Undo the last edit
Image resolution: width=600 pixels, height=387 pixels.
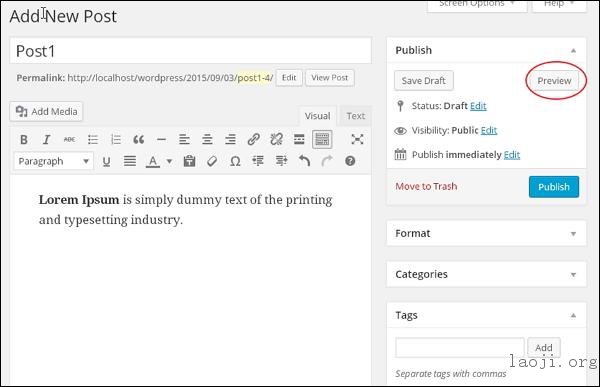click(304, 162)
